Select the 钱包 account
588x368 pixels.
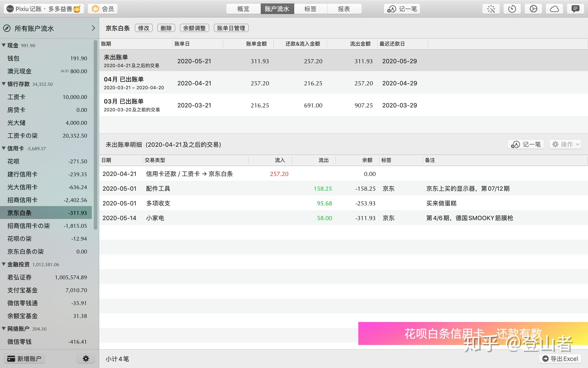tap(46, 58)
